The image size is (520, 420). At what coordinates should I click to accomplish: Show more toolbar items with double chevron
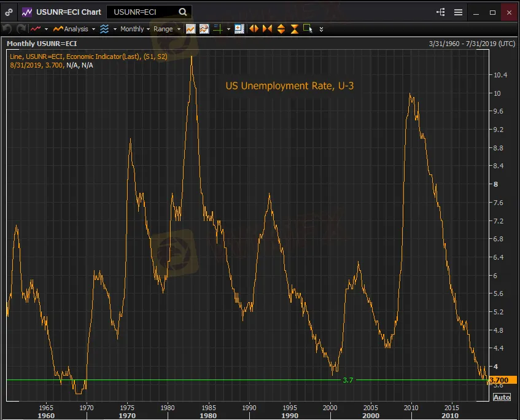pos(321,29)
